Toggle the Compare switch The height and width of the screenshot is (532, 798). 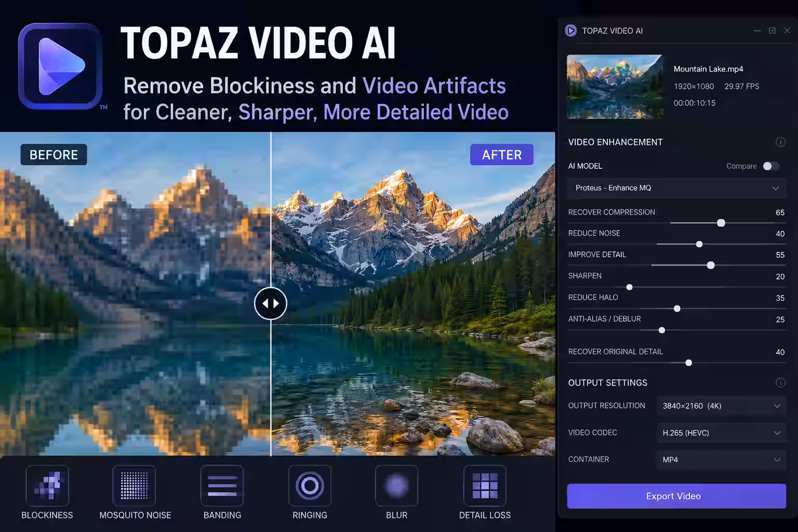pos(771,166)
